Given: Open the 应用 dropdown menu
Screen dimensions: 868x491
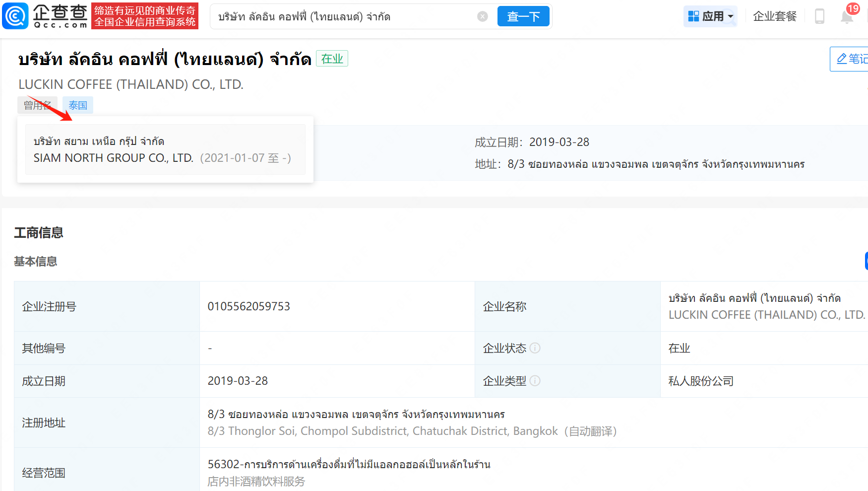Looking at the screenshot, I should [710, 16].
